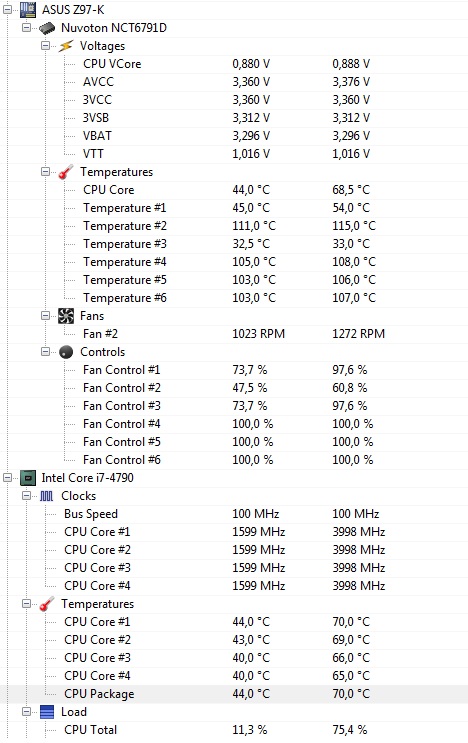Click the ASUS Z97-K motherboard icon
Image resolution: width=468 pixels, height=743 pixels.
tap(28, 9)
